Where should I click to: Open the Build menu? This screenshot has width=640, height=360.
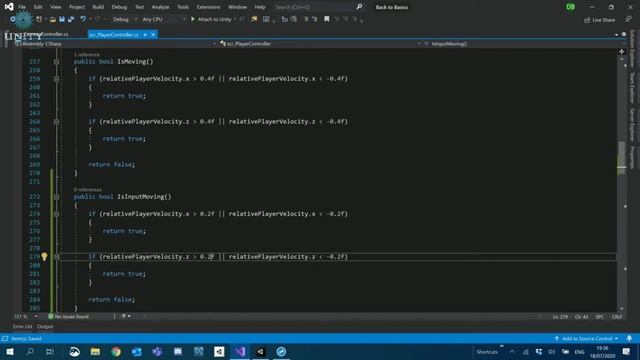tap(98, 7)
